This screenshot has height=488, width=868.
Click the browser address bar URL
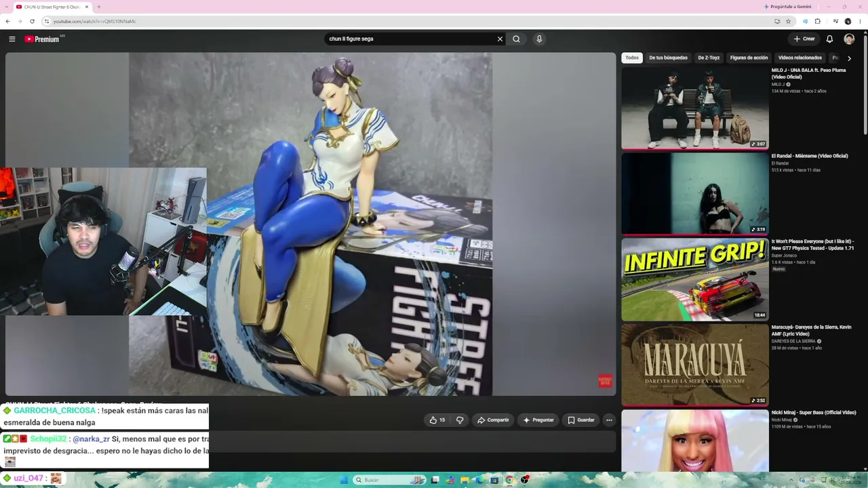pyautogui.click(x=95, y=21)
